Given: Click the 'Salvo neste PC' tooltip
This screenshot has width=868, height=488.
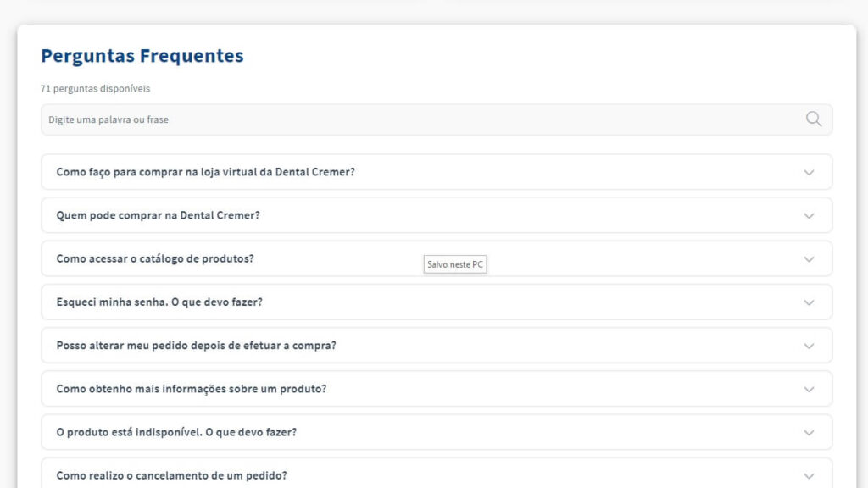Looking at the screenshot, I should pyautogui.click(x=455, y=264).
